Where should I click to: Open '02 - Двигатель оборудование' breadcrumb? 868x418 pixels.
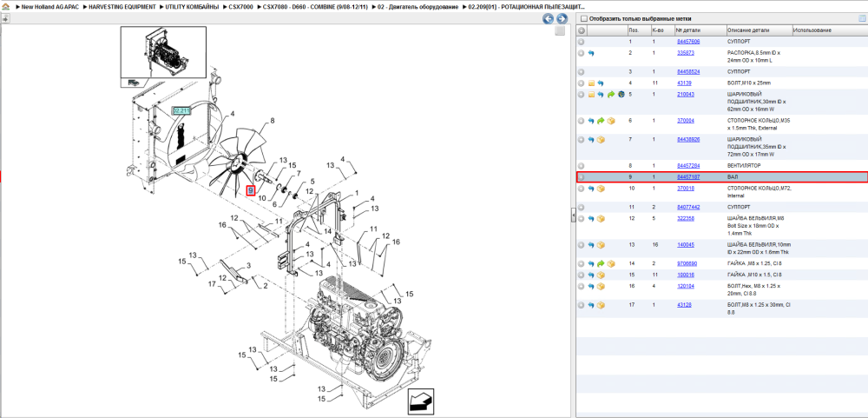(x=418, y=7)
